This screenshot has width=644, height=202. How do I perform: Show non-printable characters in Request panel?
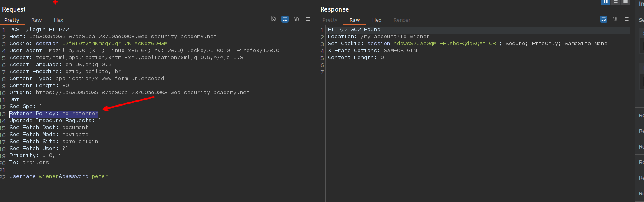click(x=297, y=19)
